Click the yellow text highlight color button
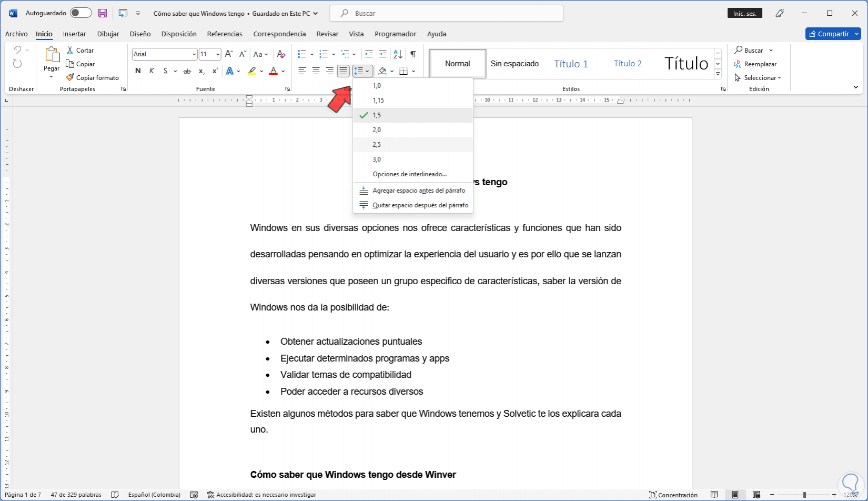Viewport: 868px width, 501px height. 252,71
